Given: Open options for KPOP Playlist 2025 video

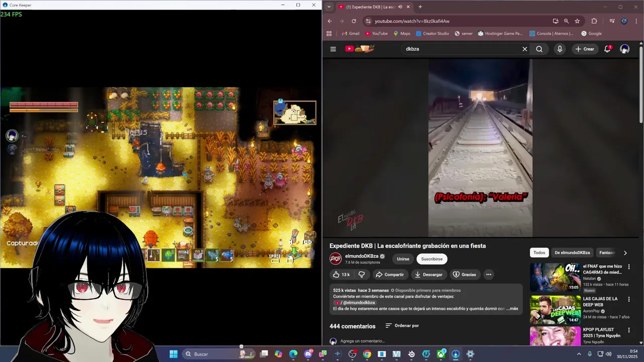Looking at the screenshot, I should pyautogui.click(x=628, y=330).
